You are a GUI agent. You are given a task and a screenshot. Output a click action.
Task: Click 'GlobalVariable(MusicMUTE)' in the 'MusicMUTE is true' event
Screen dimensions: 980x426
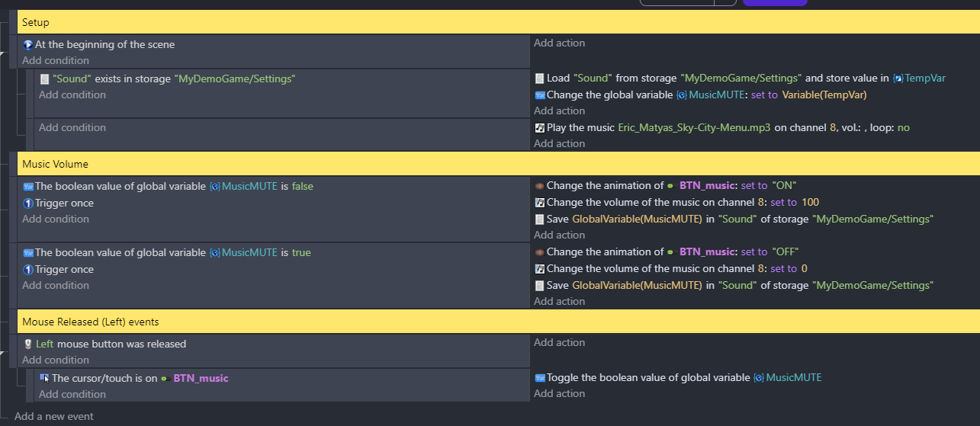coord(637,286)
